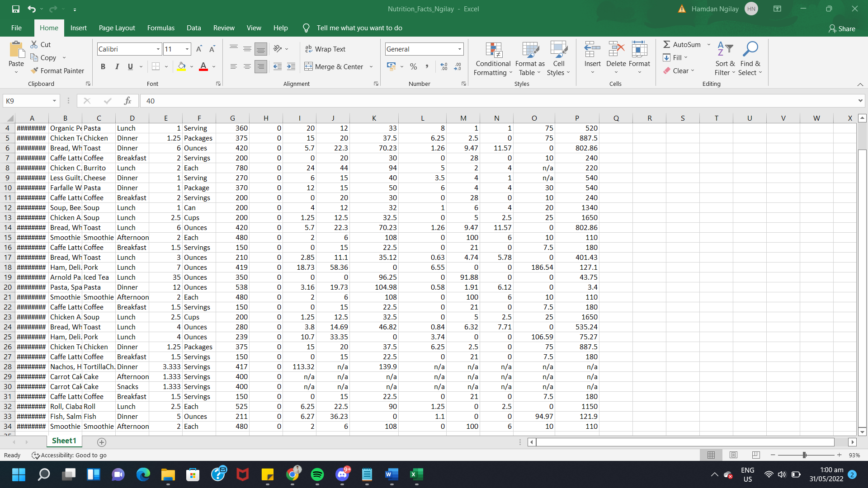This screenshot has height=488, width=868.
Task: Switch to Page Break Preview in the status bar
Action: (756, 455)
